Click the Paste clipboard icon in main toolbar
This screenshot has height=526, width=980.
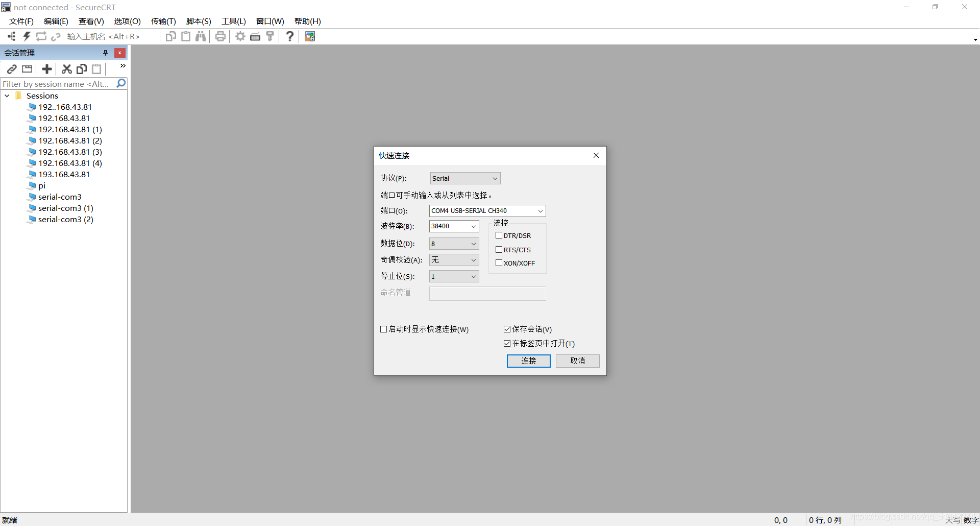click(x=186, y=36)
